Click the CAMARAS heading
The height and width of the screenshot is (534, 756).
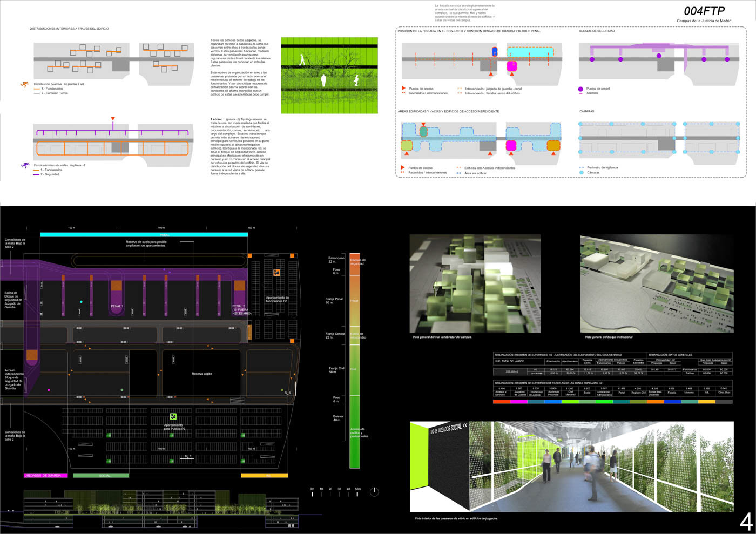click(586, 111)
